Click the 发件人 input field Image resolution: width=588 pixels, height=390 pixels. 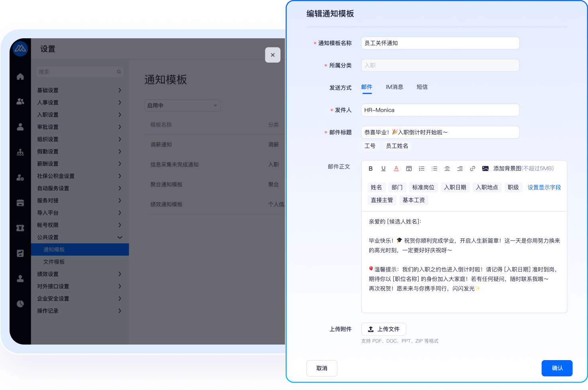tap(440, 110)
